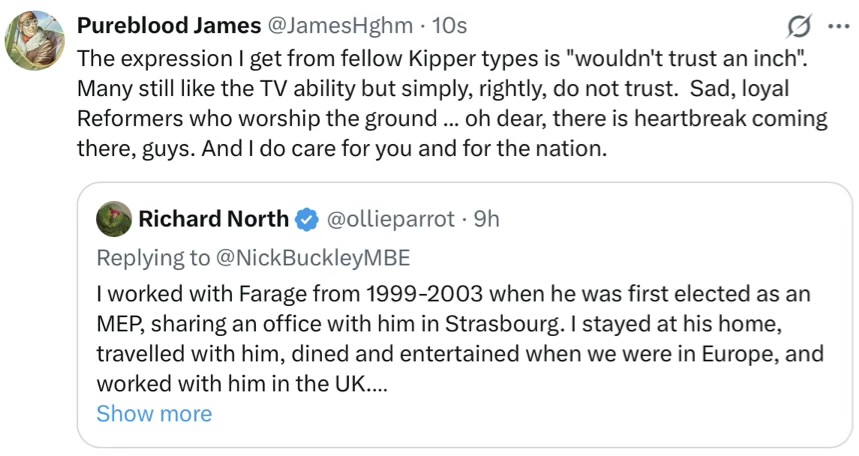Click the "Replying to" label text

pyautogui.click(x=153, y=257)
